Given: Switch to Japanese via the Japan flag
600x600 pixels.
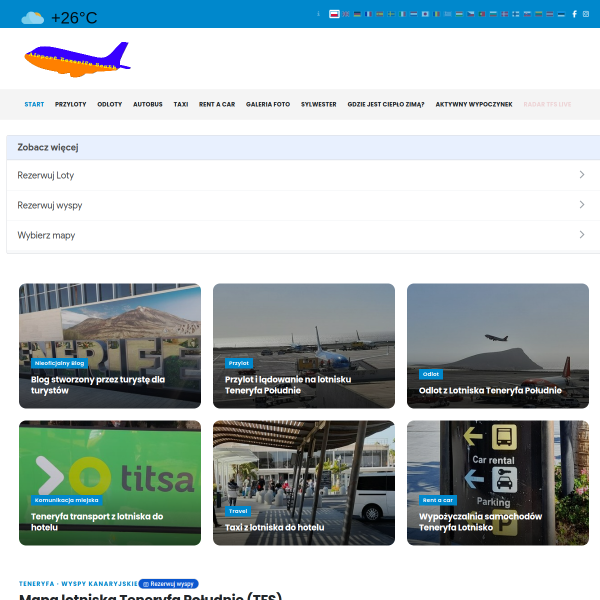Looking at the screenshot, I should (x=425, y=14).
